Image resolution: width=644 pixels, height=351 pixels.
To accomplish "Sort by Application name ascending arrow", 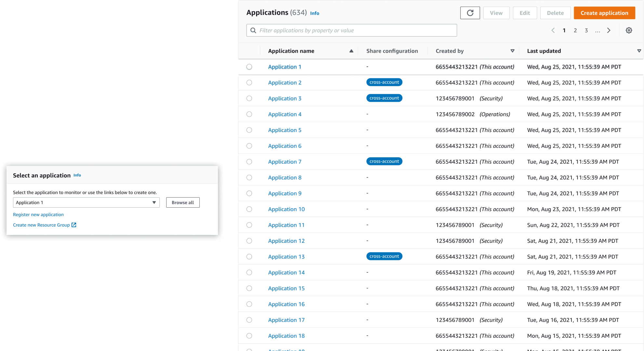I will coord(351,51).
